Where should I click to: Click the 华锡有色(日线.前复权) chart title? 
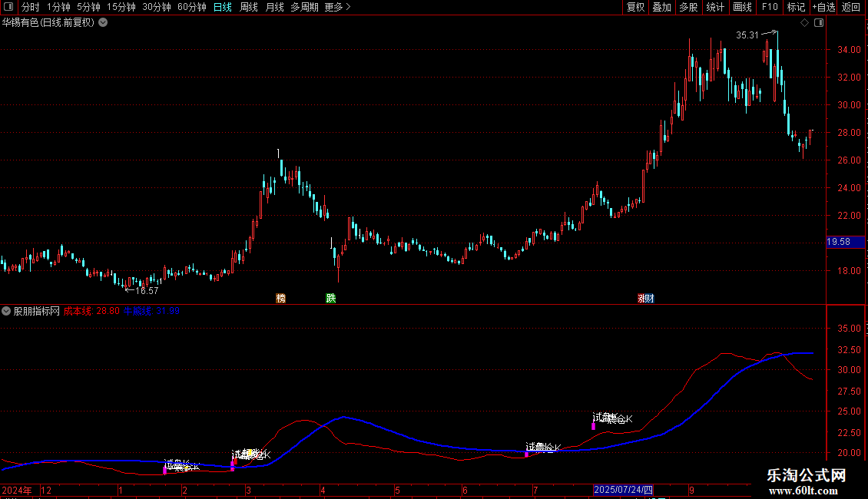point(48,23)
